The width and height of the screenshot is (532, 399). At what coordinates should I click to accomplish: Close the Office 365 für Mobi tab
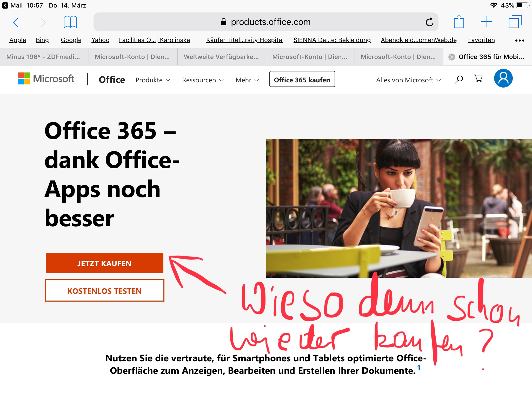452,57
